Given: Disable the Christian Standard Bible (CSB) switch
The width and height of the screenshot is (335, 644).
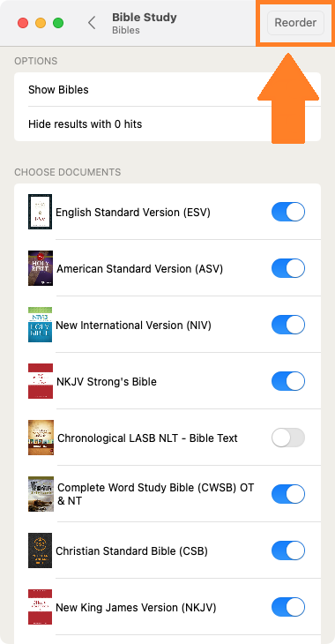Looking at the screenshot, I should 288,550.
